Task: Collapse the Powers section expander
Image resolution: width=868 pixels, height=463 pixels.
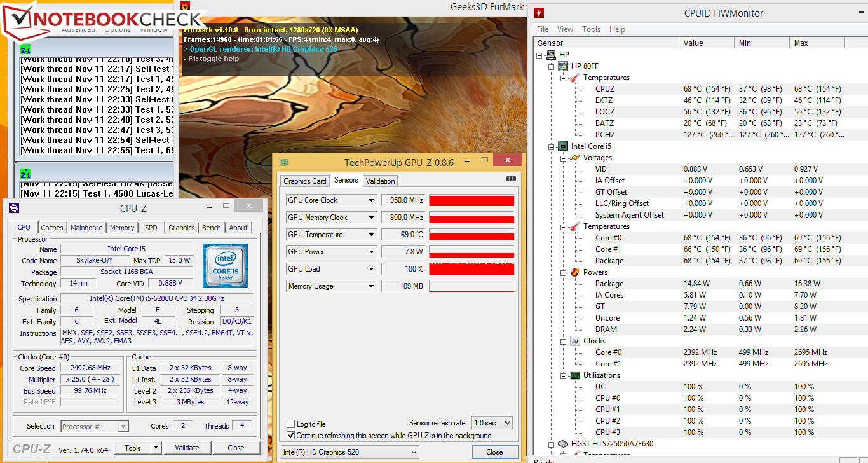Action: pyautogui.click(x=562, y=272)
